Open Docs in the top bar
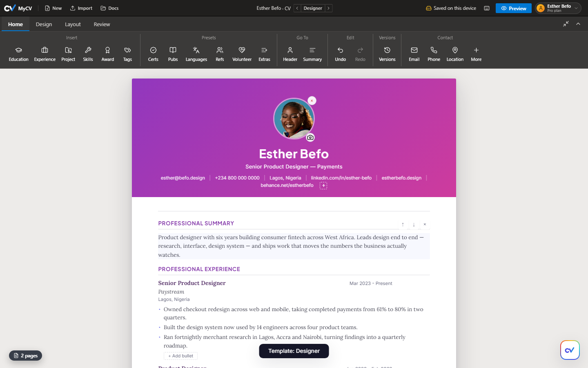This screenshot has height=368, width=588. pyautogui.click(x=109, y=8)
